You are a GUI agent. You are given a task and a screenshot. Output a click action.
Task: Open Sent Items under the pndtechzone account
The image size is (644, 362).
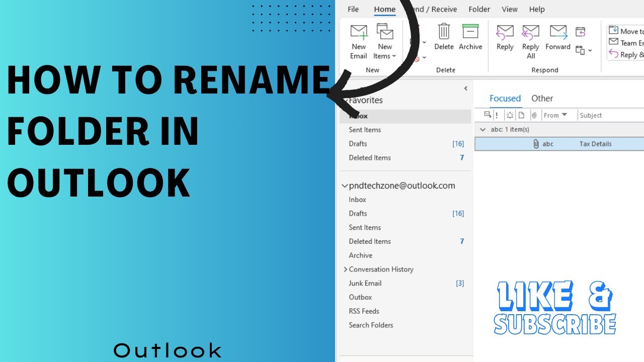point(365,227)
